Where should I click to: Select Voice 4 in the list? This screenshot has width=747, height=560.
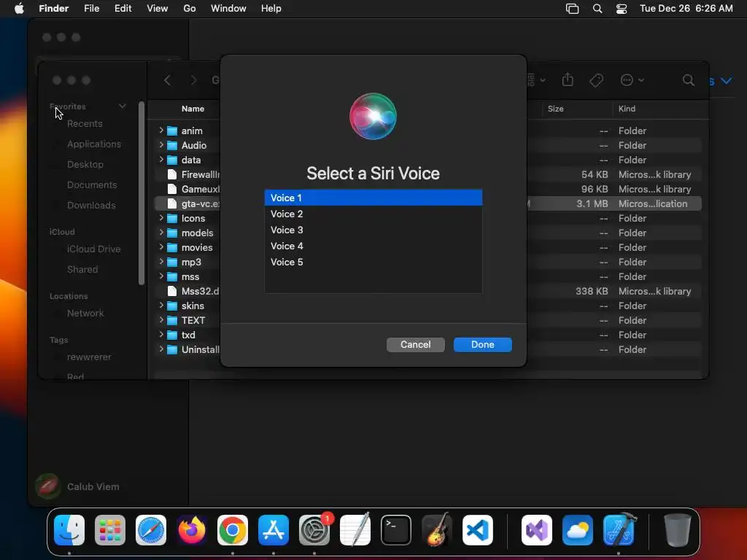[x=373, y=246]
